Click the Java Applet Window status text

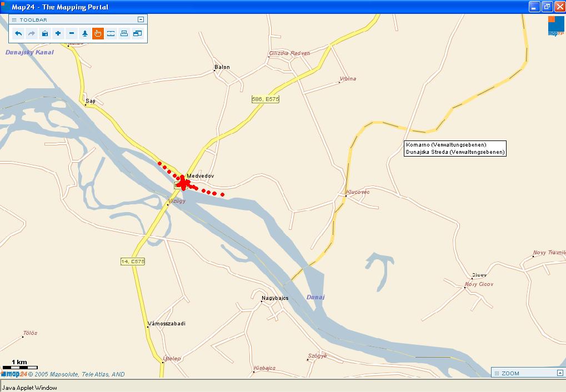point(29,388)
